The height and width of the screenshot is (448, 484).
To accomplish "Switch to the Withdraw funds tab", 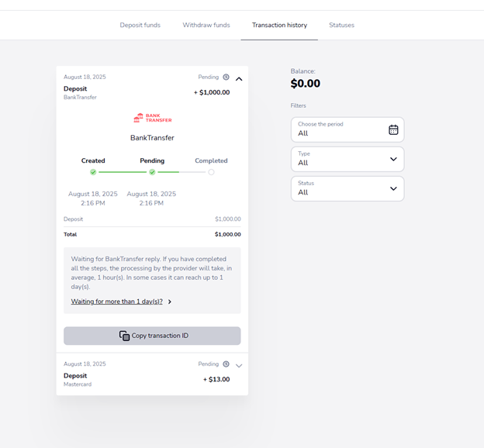I will pyautogui.click(x=206, y=25).
